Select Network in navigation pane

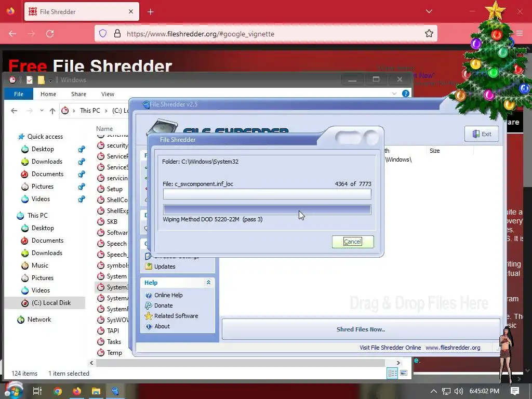(39, 320)
